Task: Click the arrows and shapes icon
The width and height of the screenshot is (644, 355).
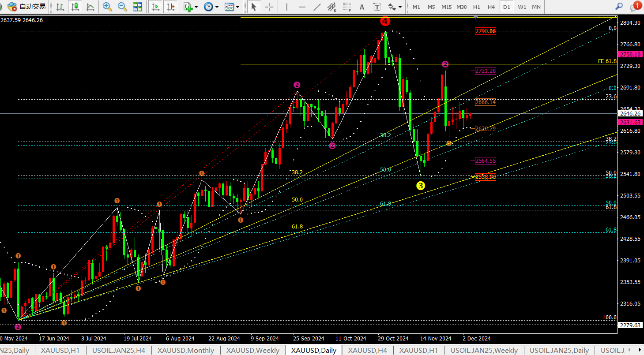Action: [392, 7]
